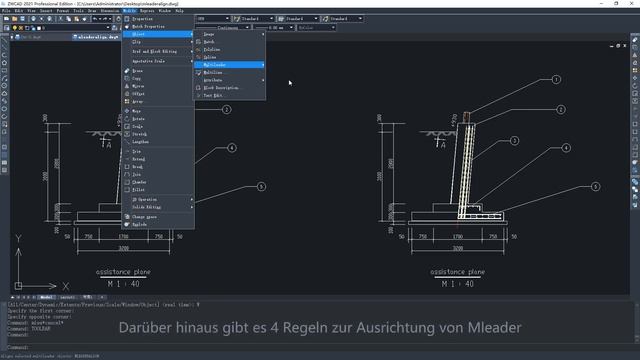The width and height of the screenshot is (640, 360).
Task: Open the ByColor plot style dropdown
Action: (333, 28)
